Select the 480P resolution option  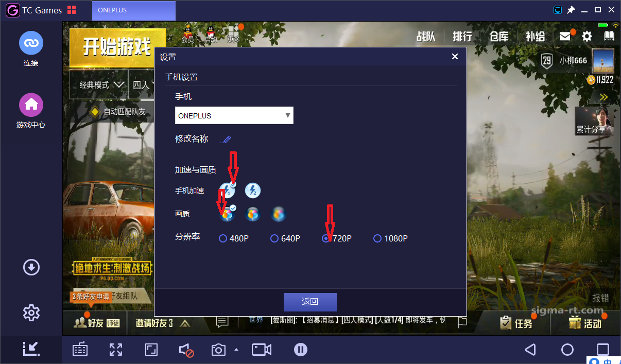(223, 238)
